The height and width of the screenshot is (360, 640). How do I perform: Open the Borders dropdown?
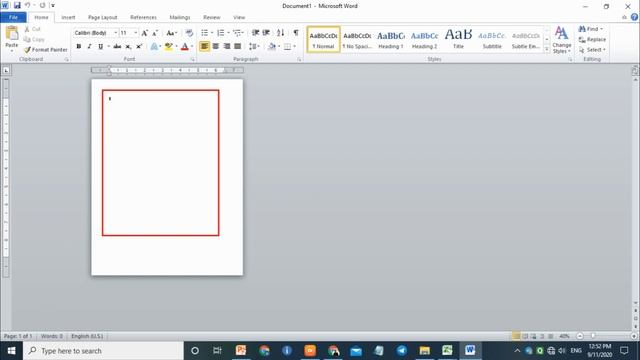(x=294, y=46)
